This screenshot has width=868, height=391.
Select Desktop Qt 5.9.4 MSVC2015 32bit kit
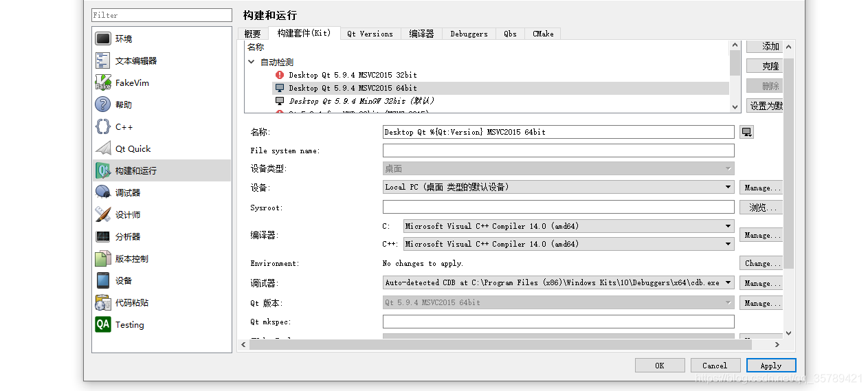[353, 75]
